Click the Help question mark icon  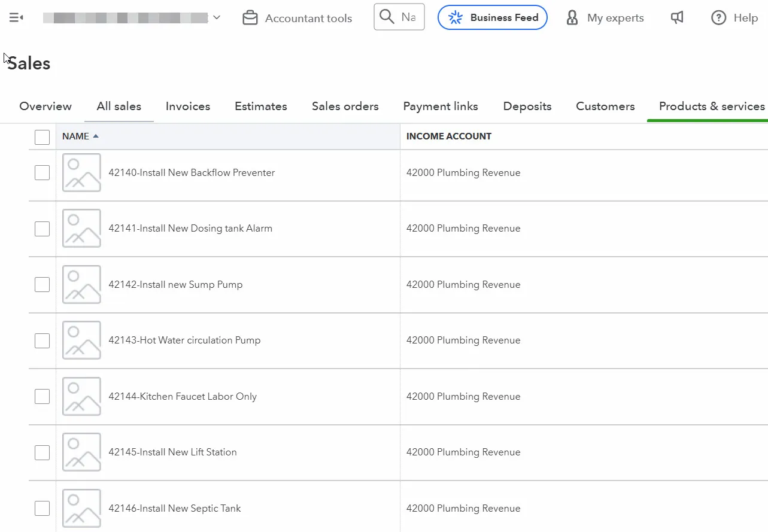[x=718, y=18]
